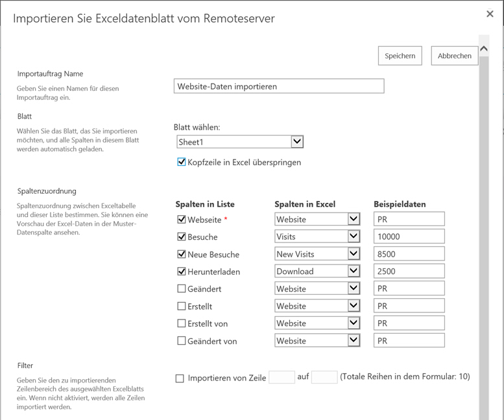Click the Speichern button
Image resolution: width=504 pixels, height=420 pixels.
coord(400,56)
